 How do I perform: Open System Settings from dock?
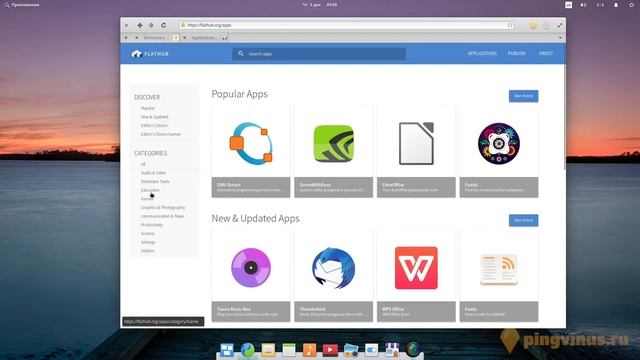tap(371, 350)
